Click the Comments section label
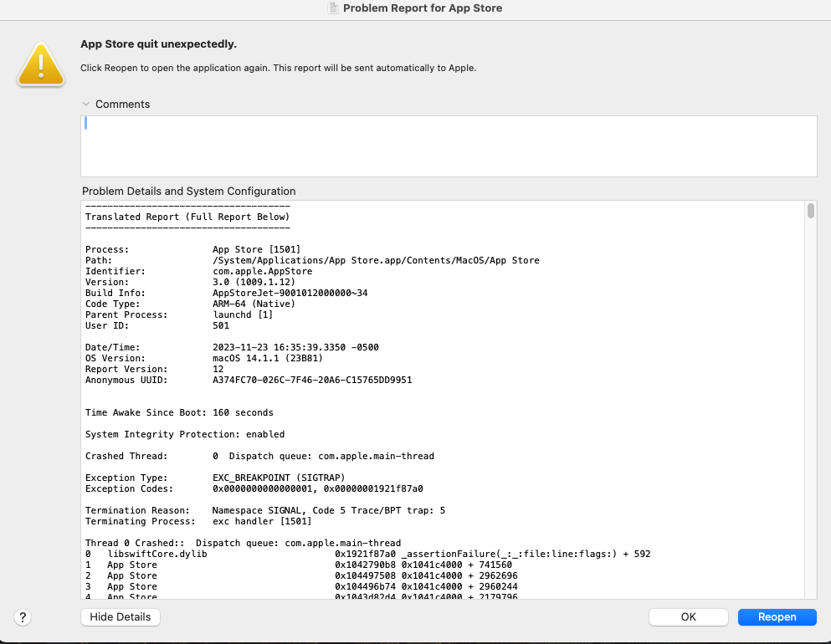Screen dimensions: 831x644 tap(122, 105)
